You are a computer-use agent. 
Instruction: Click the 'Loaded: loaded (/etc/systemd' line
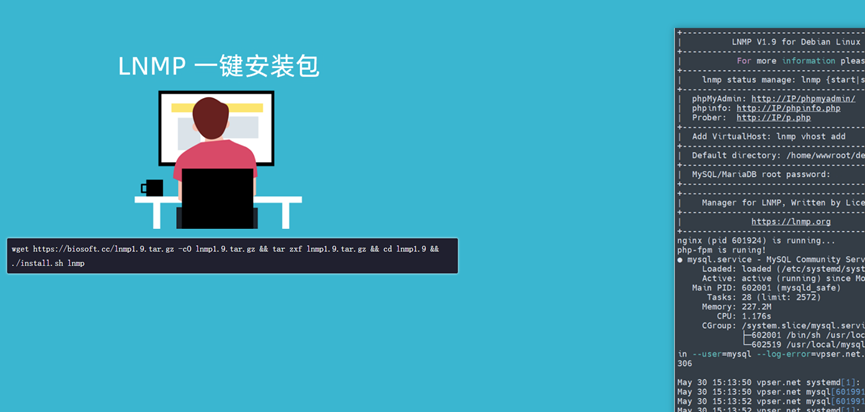pyautogui.click(x=783, y=269)
